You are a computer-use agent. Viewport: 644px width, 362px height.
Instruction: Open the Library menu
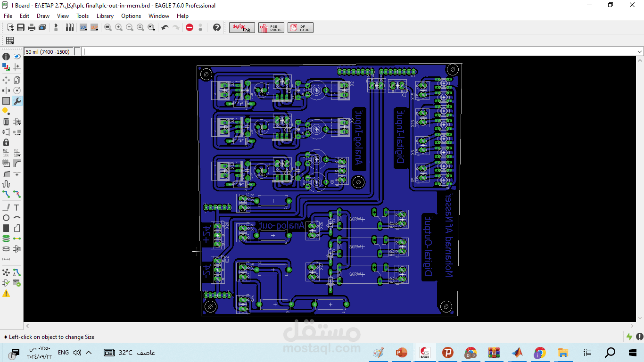(105, 16)
